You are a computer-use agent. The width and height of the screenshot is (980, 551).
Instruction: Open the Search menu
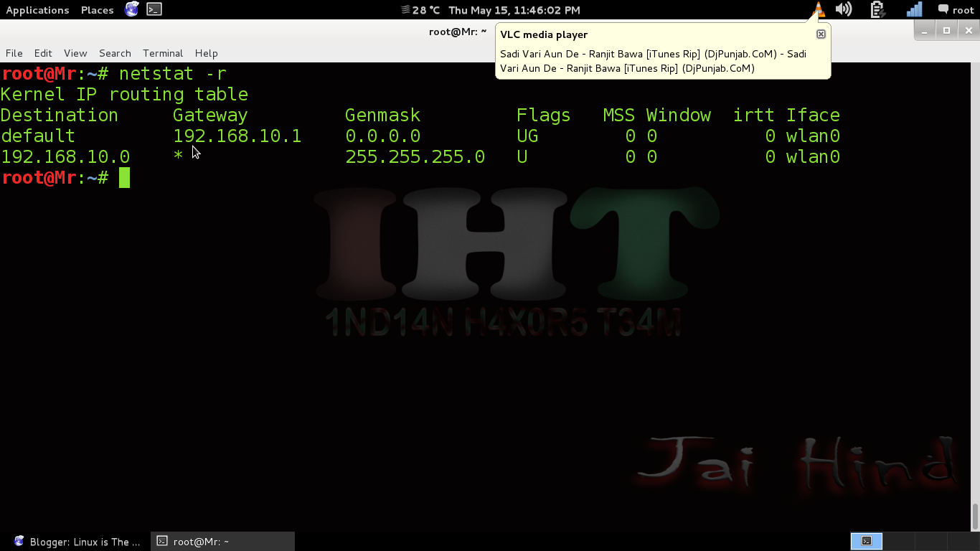pos(115,53)
